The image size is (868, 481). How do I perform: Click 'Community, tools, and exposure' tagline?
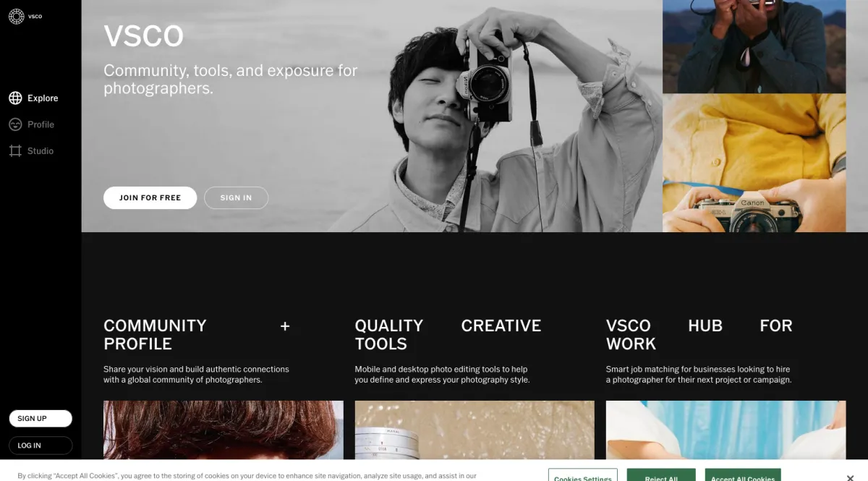point(231,80)
